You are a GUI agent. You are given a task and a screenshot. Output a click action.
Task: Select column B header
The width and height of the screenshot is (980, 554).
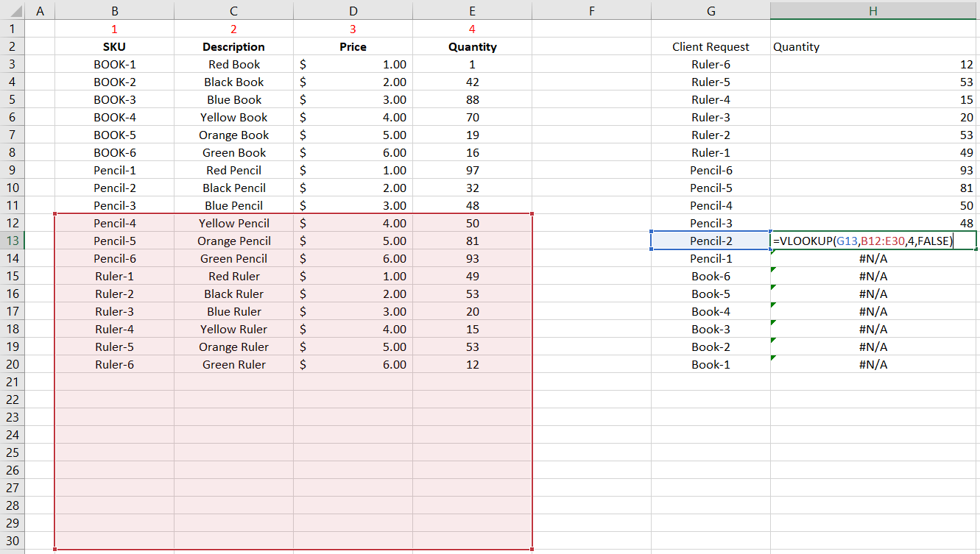115,10
